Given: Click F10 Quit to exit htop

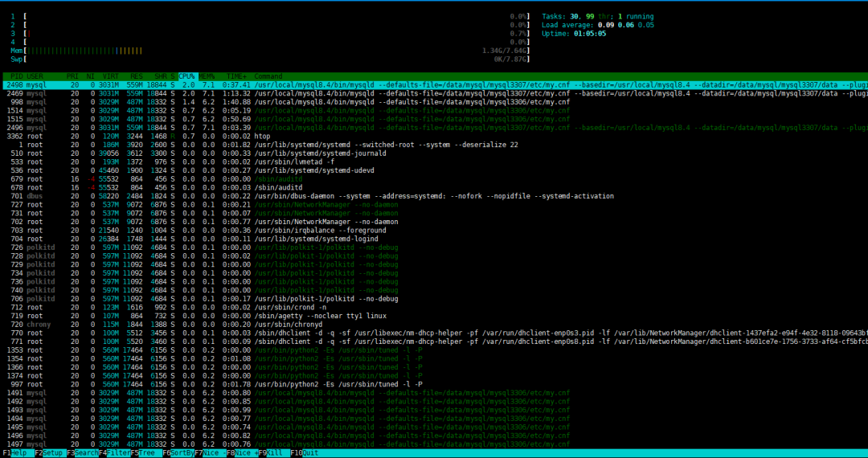Looking at the screenshot, I should coord(305,453).
